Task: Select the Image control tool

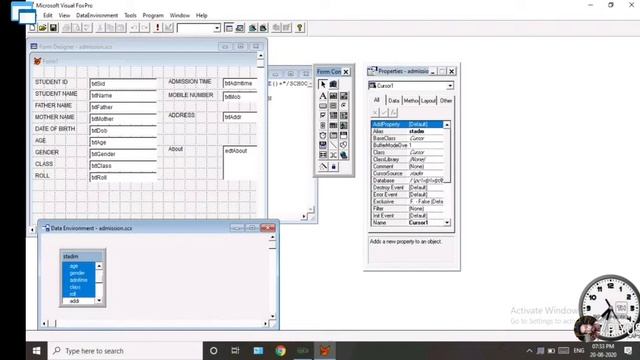Action: 344,125
